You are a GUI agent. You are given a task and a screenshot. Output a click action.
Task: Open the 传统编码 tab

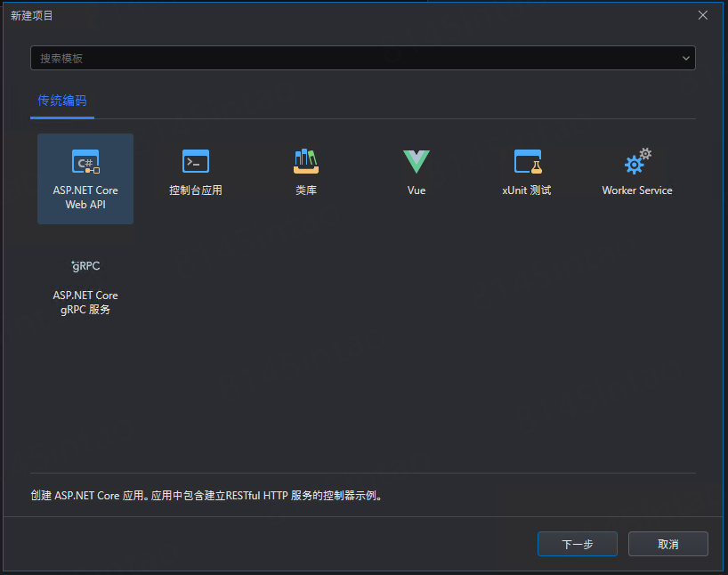[62, 101]
